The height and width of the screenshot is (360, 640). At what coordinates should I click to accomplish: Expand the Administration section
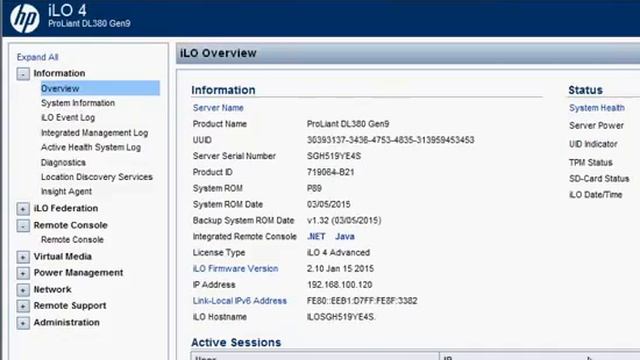(23, 323)
